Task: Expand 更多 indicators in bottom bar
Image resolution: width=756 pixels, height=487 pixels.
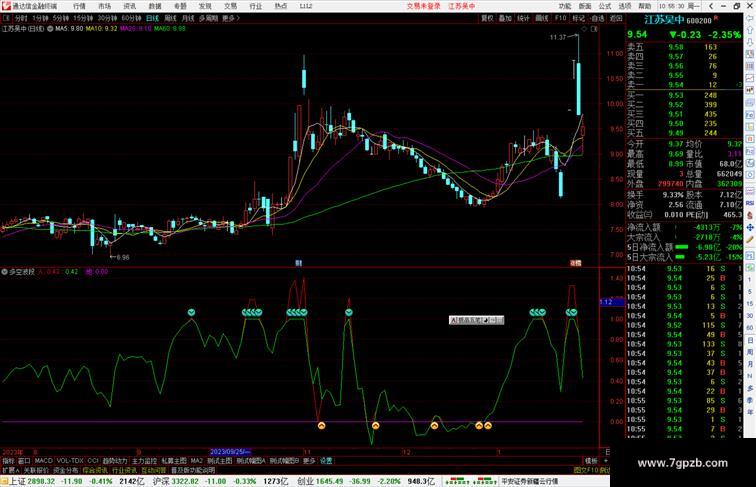Action: 309,461
